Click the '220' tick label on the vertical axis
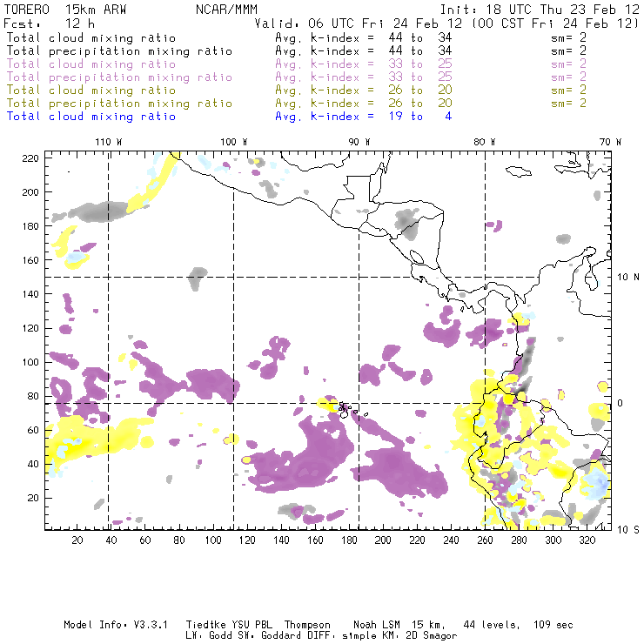This screenshot has height=644, width=644. pyautogui.click(x=30, y=158)
